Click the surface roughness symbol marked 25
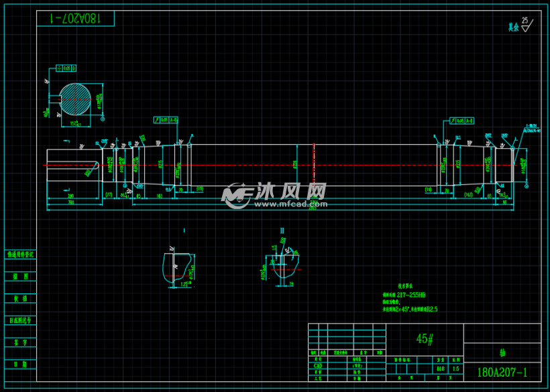The height and width of the screenshot is (392, 550). coord(525,25)
